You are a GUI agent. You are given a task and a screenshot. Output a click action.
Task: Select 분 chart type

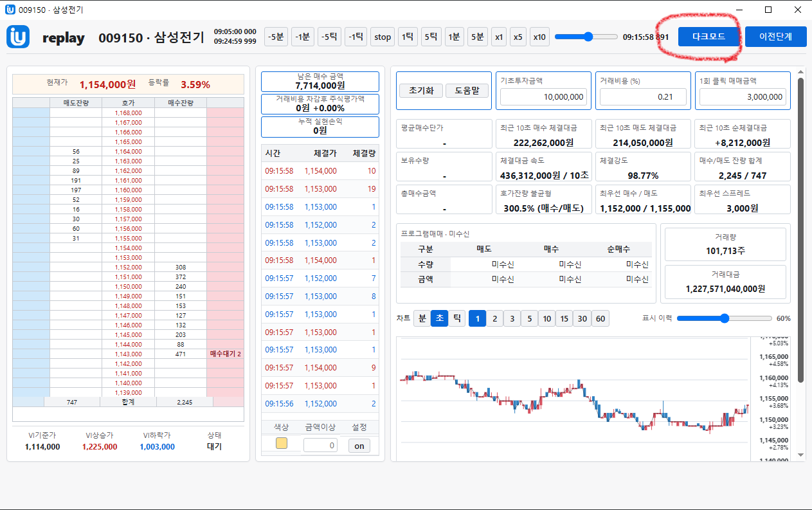[x=422, y=318]
